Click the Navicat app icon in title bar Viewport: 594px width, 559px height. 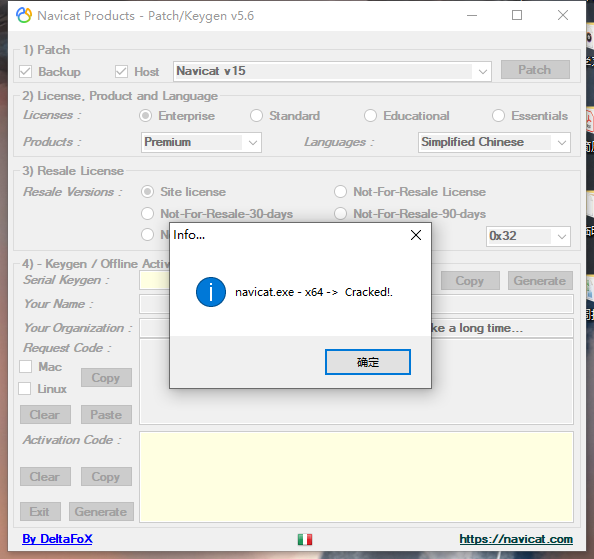click(x=24, y=16)
